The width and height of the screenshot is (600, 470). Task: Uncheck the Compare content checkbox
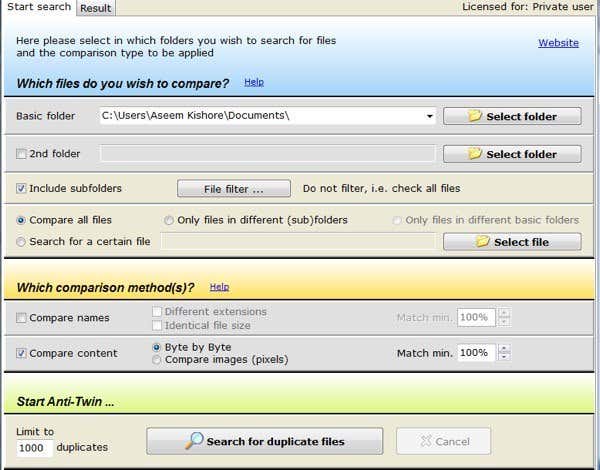[22, 353]
